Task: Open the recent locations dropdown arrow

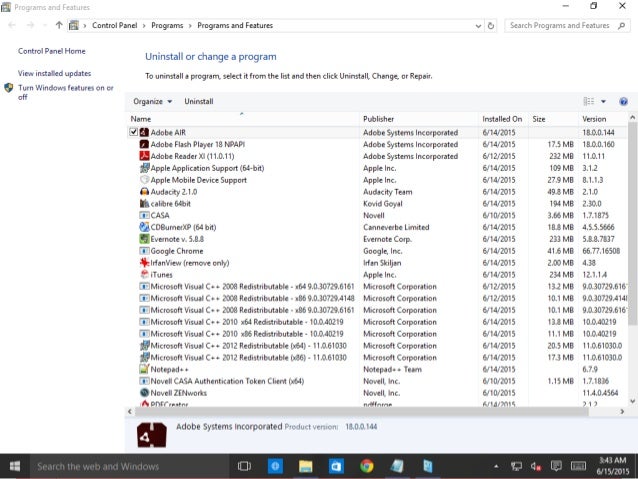Action: click(x=45, y=26)
